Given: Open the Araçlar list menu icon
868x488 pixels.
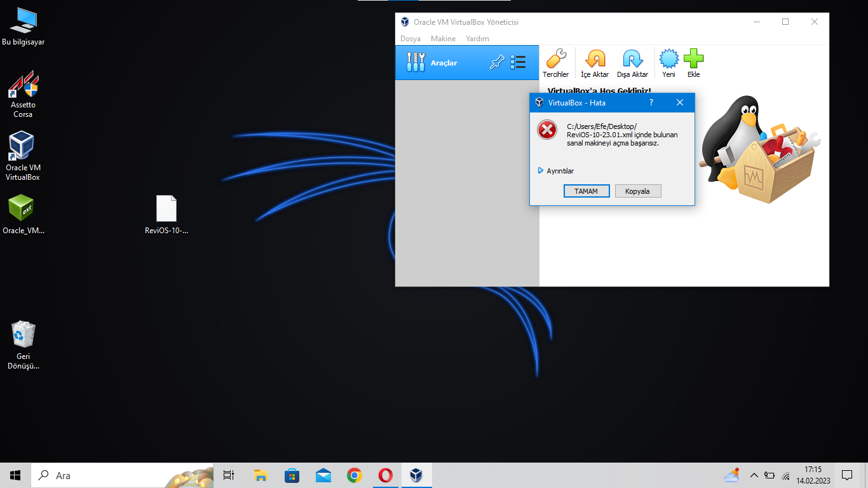Looking at the screenshot, I should pos(518,62).
